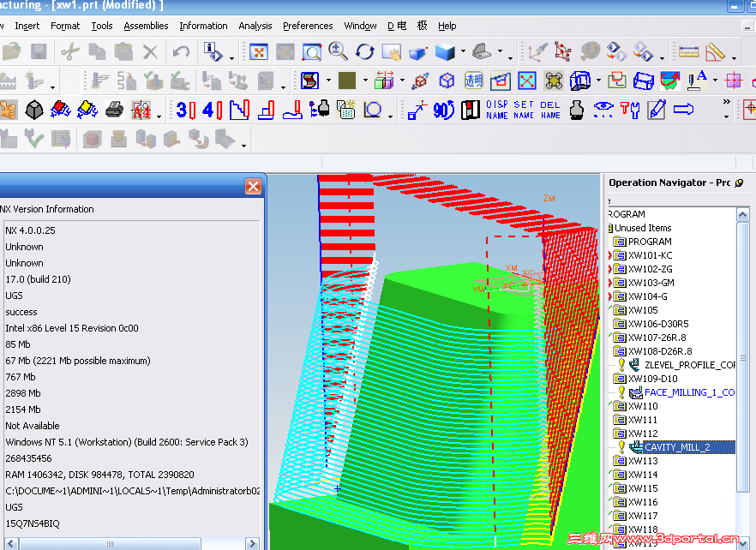The height and width of the screenshot is (550, 756).
Task: Select the FACE_MILLING_1_COPY operation
Action: coord(690,392)
